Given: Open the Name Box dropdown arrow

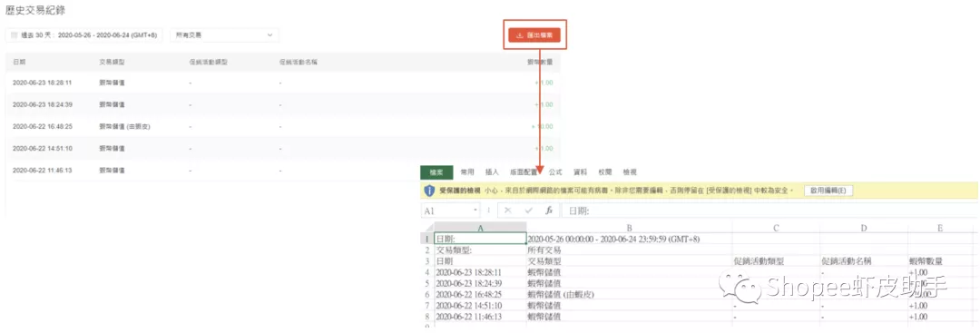Looking at the screenshot, I should click(475, 211).
